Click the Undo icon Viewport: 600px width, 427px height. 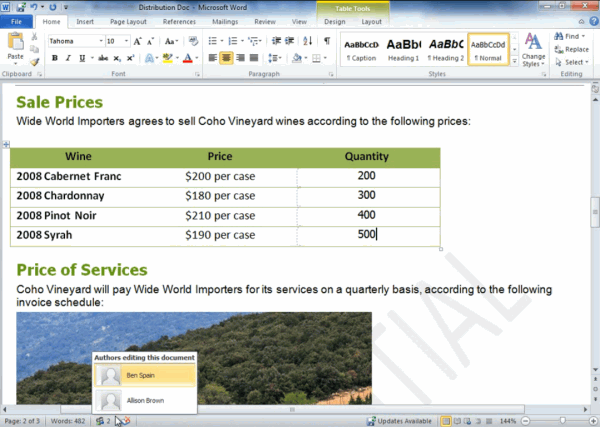click(x=34, y=7)
